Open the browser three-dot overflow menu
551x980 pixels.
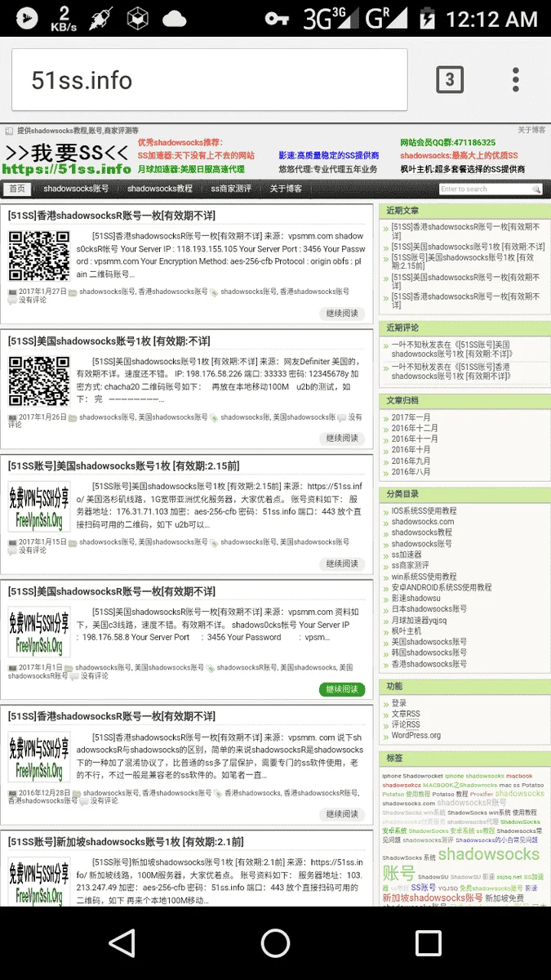(x=515, y=80)
